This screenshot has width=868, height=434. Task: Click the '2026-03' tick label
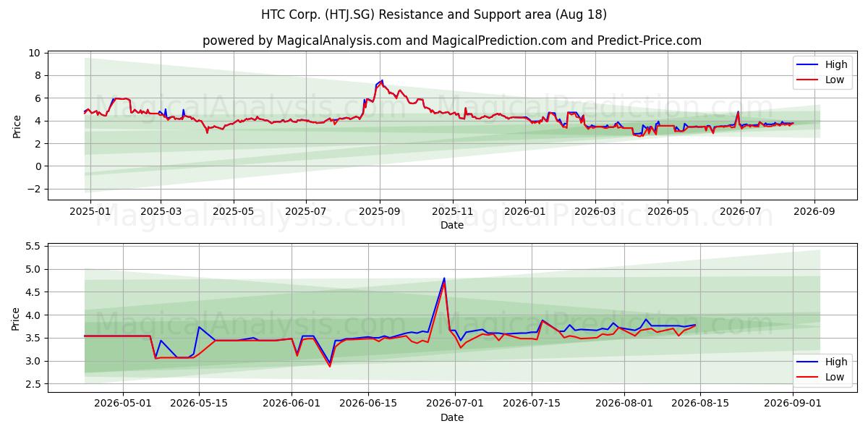[x=595, y=212]
